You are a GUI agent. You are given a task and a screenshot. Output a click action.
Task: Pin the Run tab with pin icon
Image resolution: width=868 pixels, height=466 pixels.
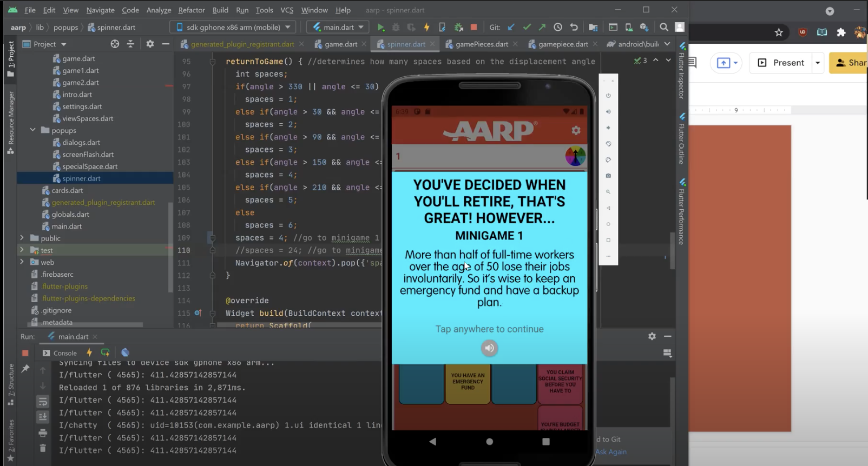(25, 369)
